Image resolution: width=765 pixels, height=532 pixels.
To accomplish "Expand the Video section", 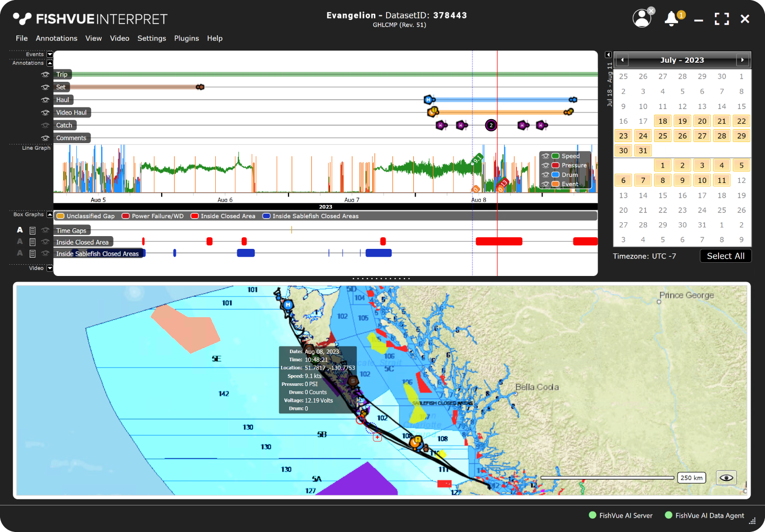I will (x=50, y=268).
